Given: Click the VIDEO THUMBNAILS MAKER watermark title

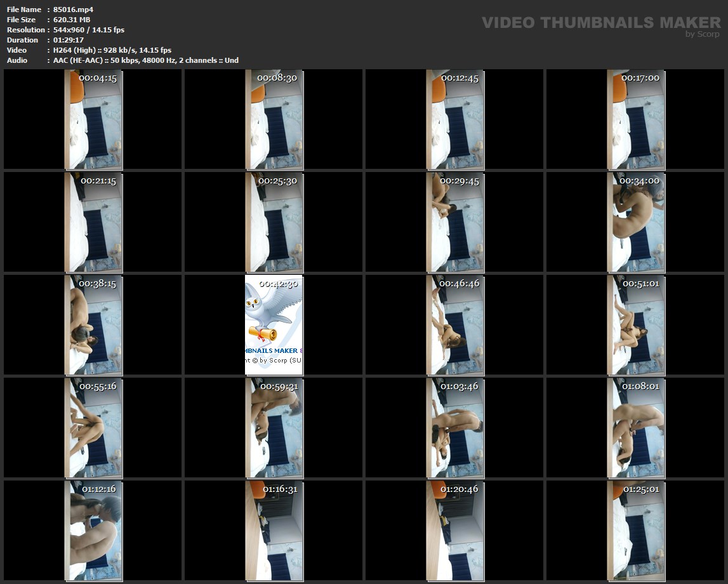Looking at the screenshot, I should [600, 23].
